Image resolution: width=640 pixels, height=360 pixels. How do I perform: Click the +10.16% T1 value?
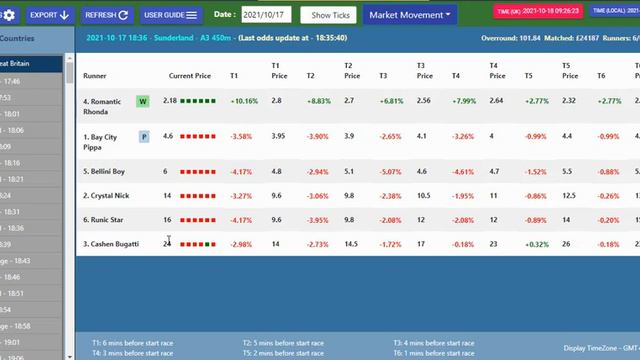tap(244, 101)
